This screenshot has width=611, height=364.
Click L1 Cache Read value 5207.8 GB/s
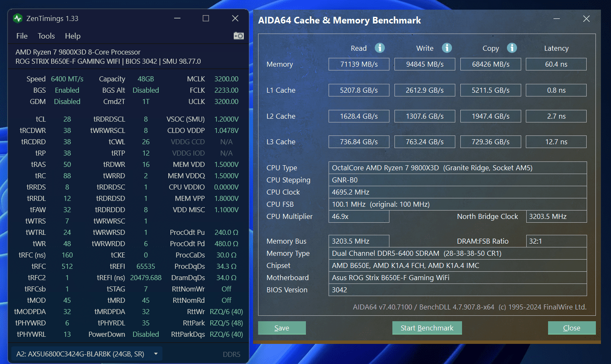(359, 90)
